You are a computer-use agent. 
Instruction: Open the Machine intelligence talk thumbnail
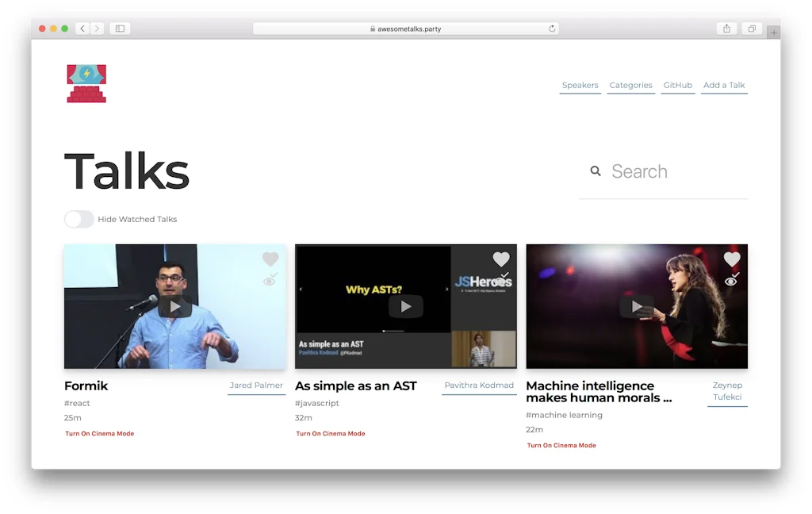pyautogui.click(x=636, y=306)
